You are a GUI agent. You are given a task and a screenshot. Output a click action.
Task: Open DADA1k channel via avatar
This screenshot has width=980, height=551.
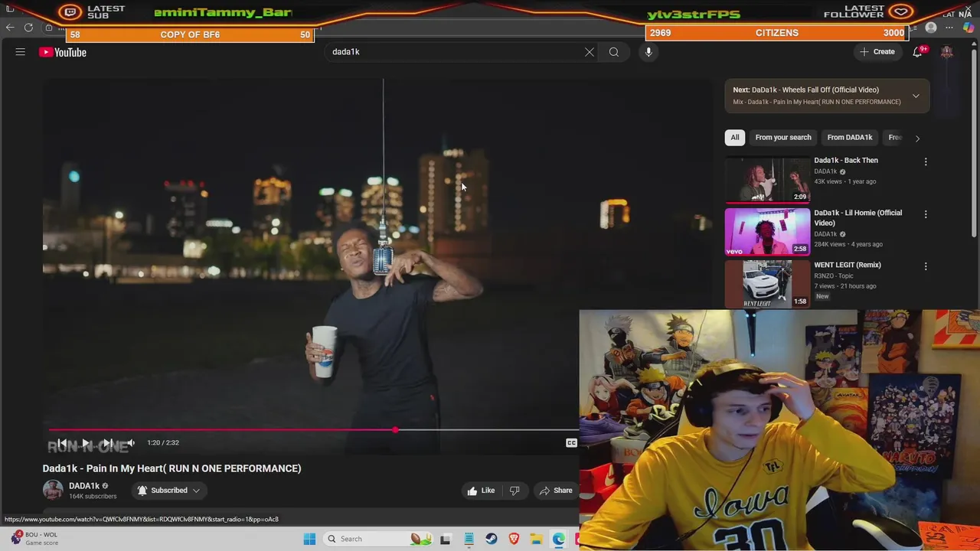click(53, 490)
